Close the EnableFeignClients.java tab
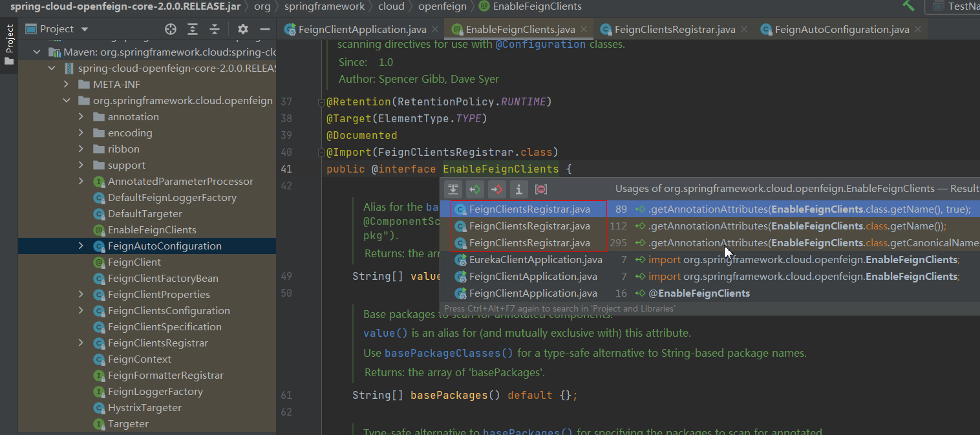The image size is (980, 435). (584, 30)
